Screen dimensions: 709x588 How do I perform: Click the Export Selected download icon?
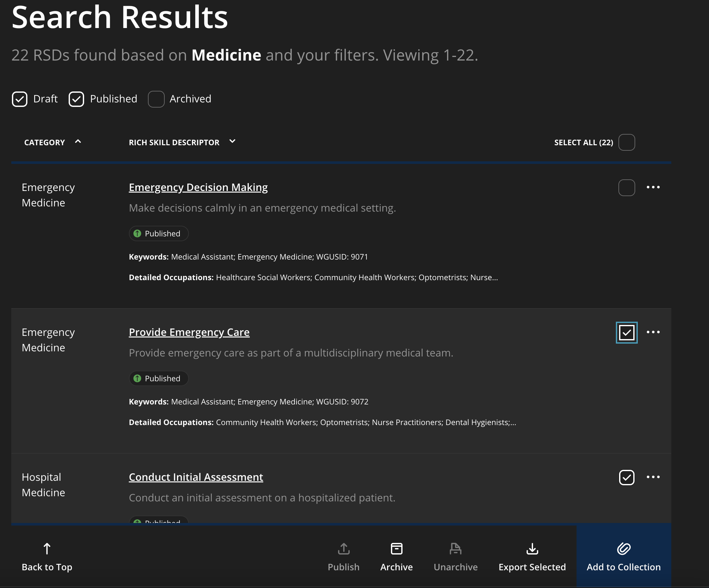[x=532, y=549]
